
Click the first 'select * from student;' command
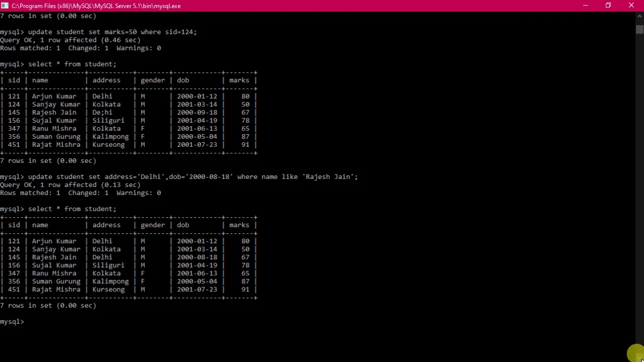(72, 64)
